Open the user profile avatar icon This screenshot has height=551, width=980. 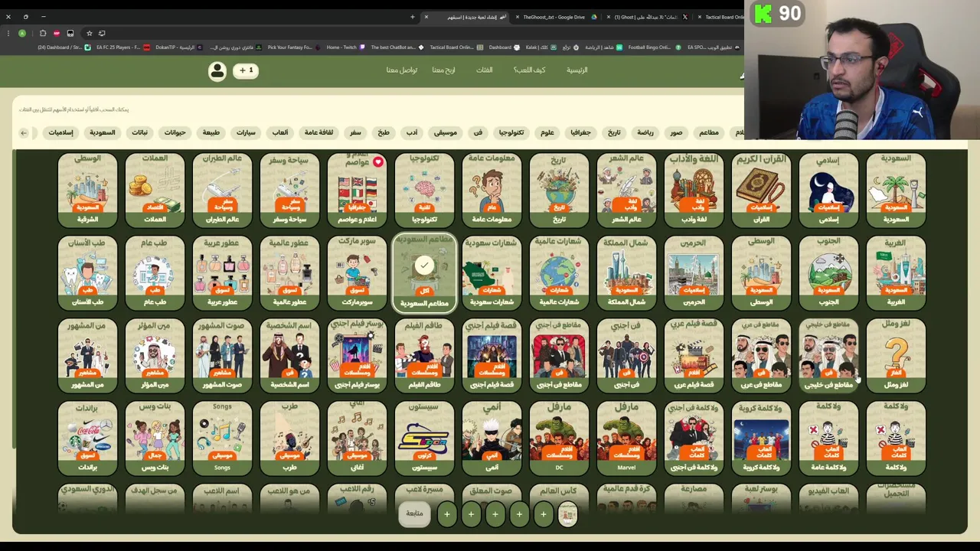217,70
